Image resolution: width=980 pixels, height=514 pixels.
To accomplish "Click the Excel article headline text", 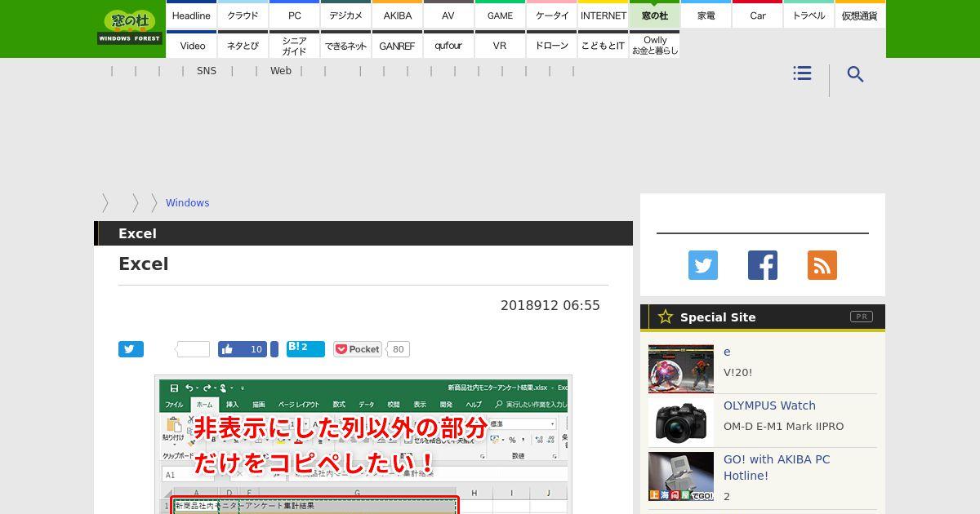I will pos(144,264).
